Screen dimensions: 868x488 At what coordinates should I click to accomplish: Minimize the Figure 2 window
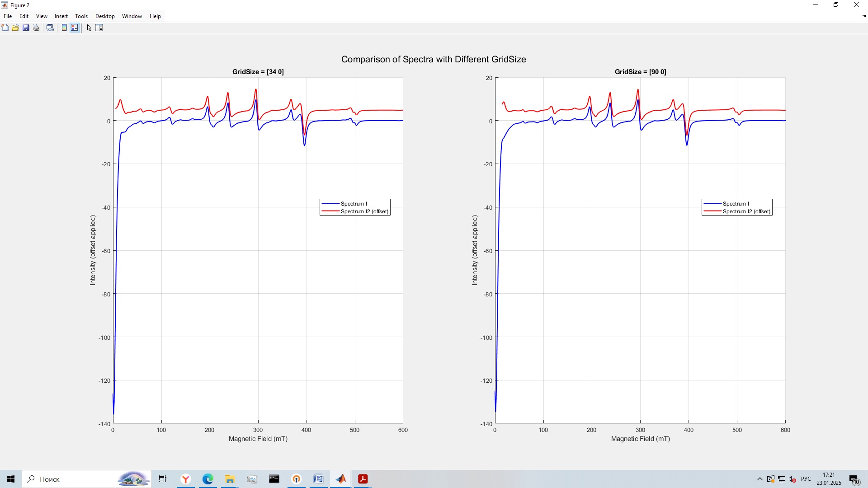[816, 5]
